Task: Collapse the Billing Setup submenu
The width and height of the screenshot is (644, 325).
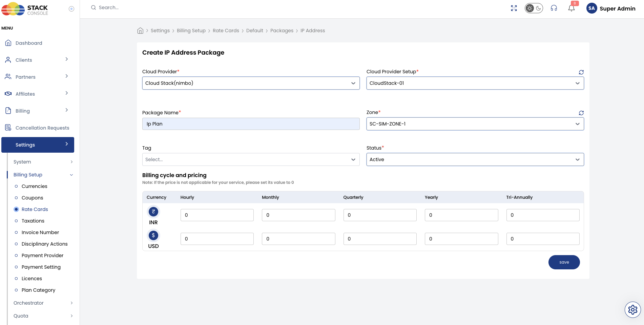Action: [x=71, y=175]
